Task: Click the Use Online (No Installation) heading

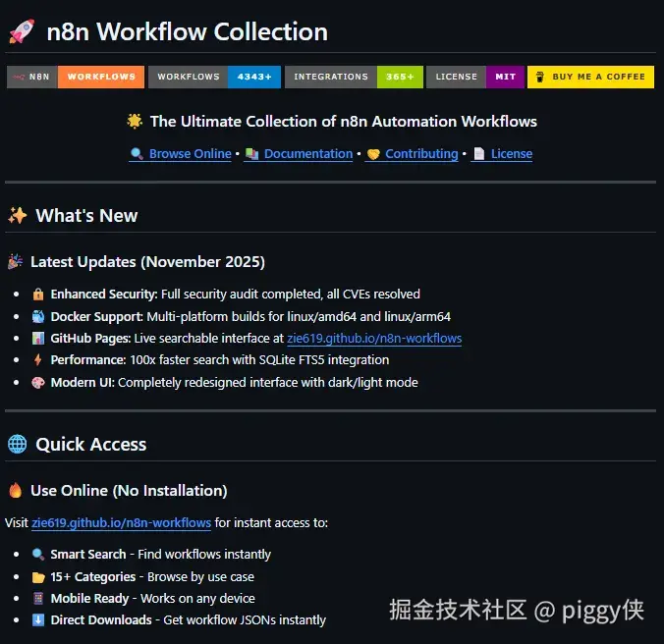Action: click(x=129, y=491)
